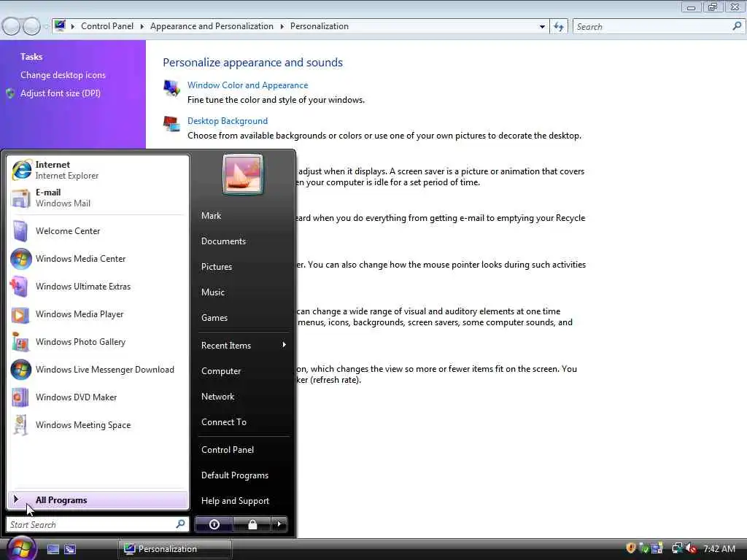
Task: Click the user account sailboat picture
Action: [242, 174]
